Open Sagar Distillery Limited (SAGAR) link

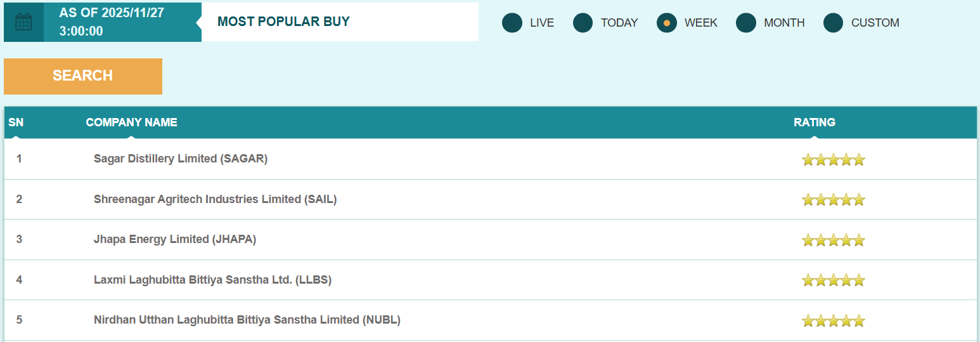point(181,159)
